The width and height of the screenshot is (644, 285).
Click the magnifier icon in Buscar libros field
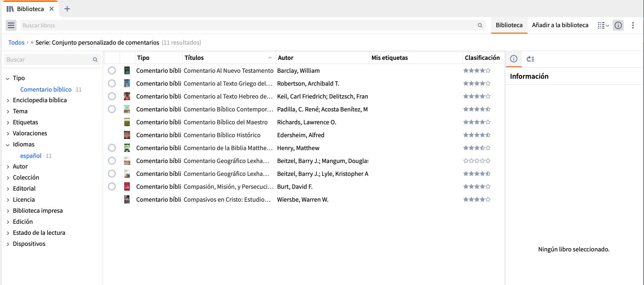(x=480, y=25)
